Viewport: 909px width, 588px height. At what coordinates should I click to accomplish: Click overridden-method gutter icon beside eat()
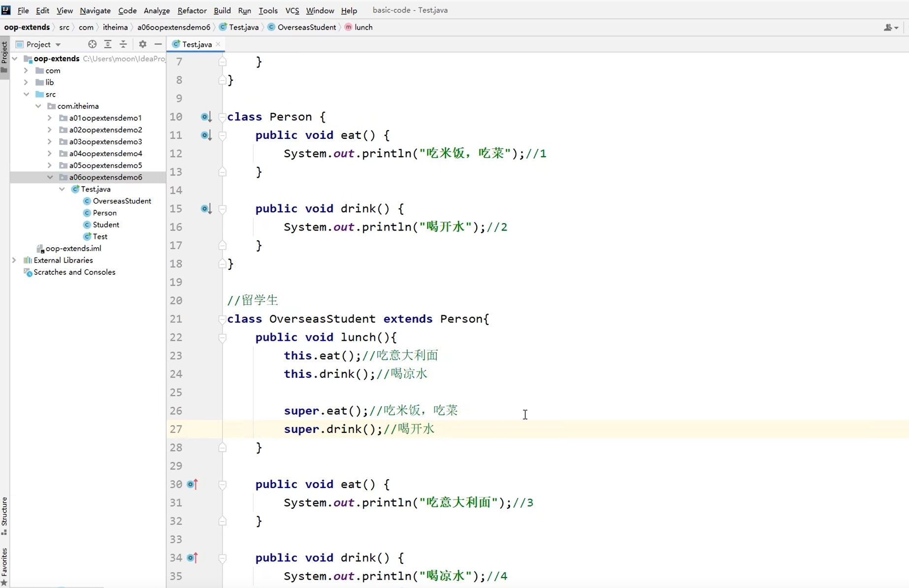click(x=206, y=135)
